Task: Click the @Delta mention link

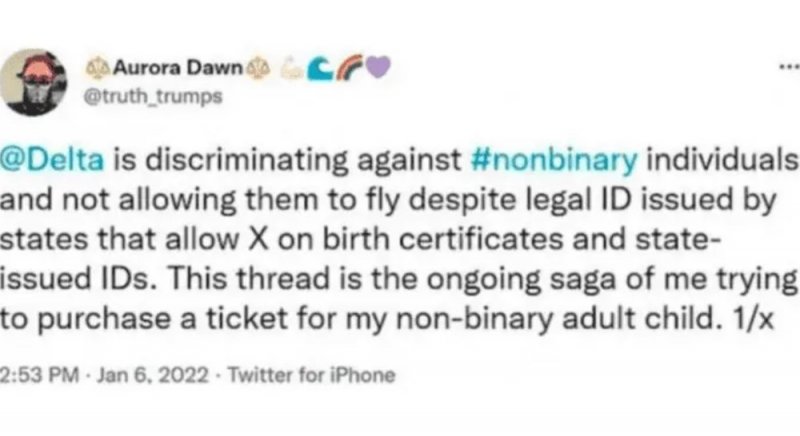Action: pyautogui.click(x=52, y=159)
